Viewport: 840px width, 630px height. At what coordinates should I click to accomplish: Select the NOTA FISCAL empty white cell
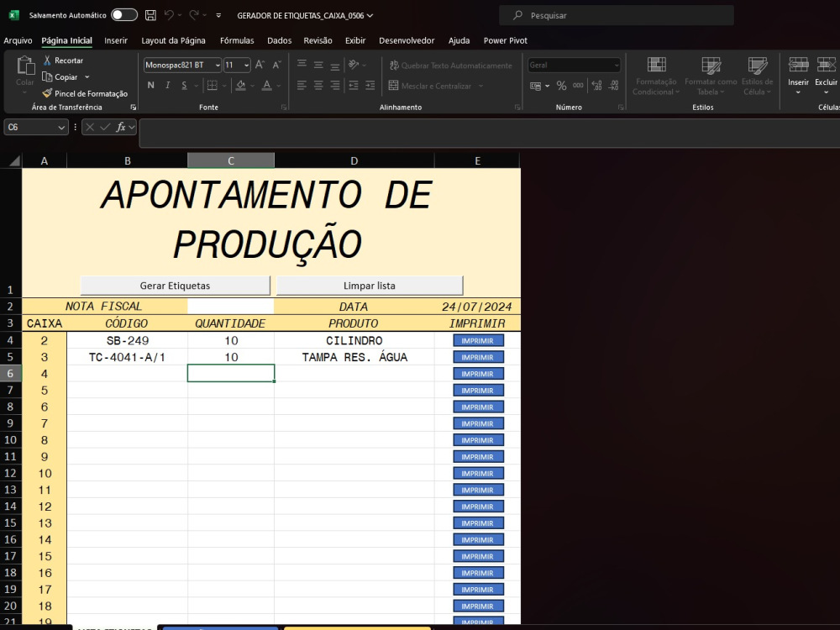pyautogui.click(x=230, y=307)
